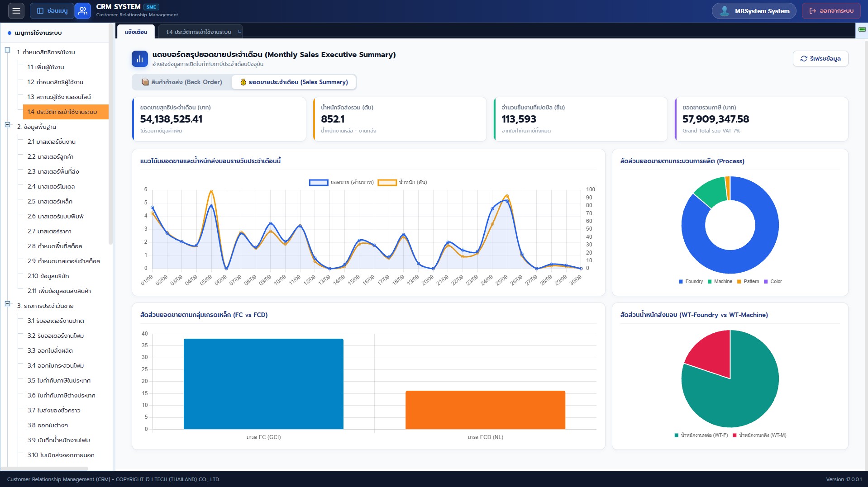This screenshot has width=868, height=487.
Task: Hide the sidebar with ซ่อนเมนู button
Action: coord(52,11)
